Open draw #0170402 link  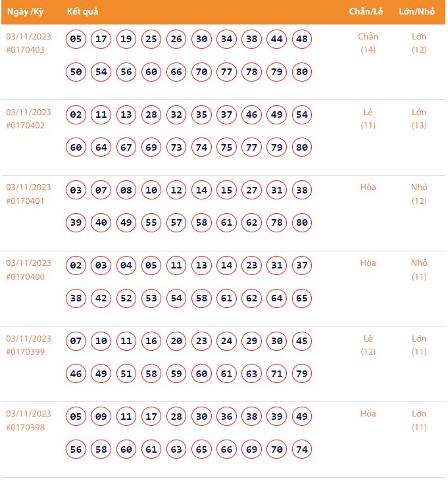pyautogui.click(x=26, y=126)
